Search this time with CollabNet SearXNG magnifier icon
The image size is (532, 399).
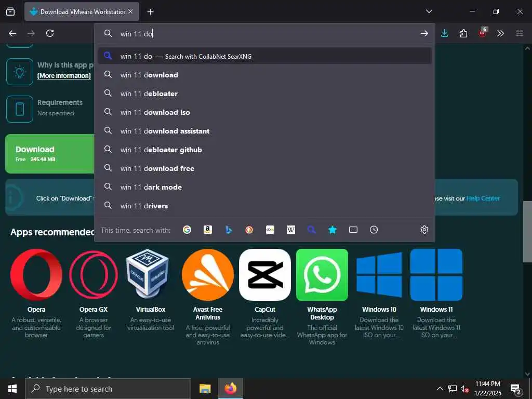(x=312, y=230)
